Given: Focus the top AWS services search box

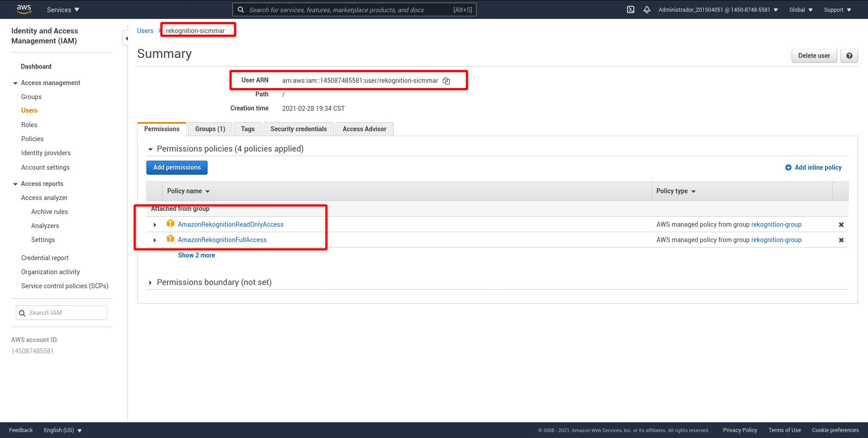Looking at the screenshot, I should pyautogui.click(x=354, y=10).
